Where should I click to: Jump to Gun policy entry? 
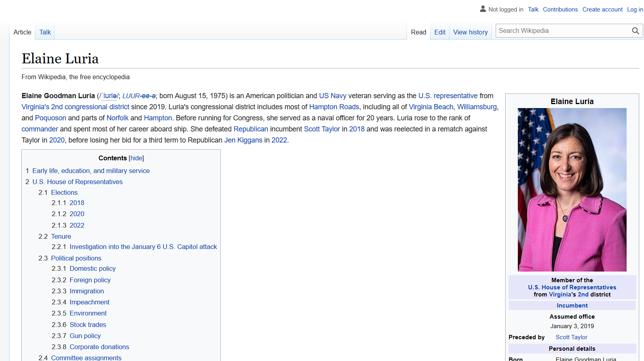click(85, 336)
